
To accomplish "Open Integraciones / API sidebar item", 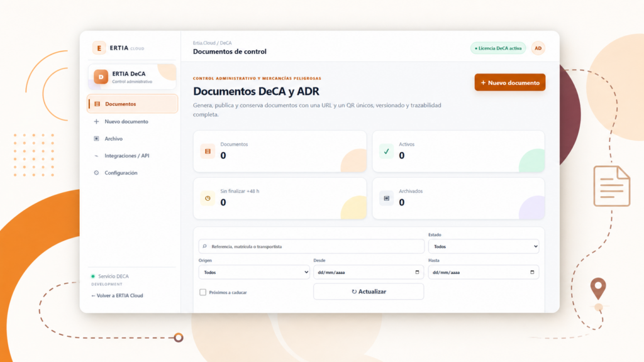I will point(132,156).
